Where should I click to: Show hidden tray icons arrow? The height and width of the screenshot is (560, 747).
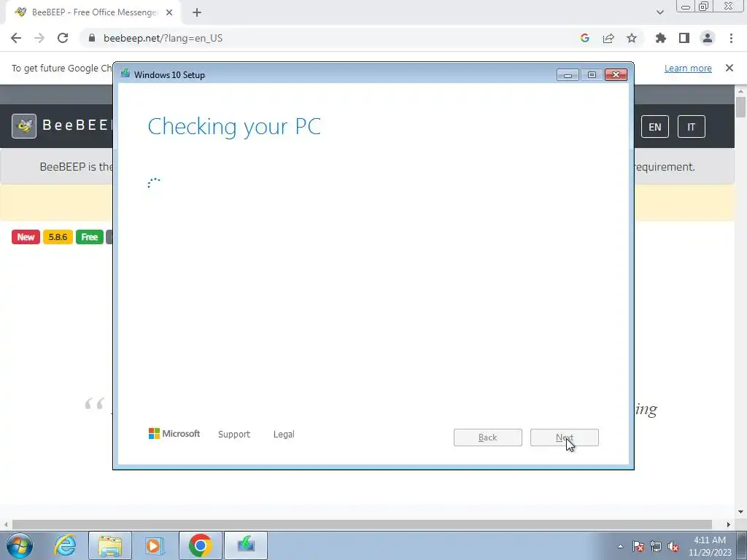620,546
